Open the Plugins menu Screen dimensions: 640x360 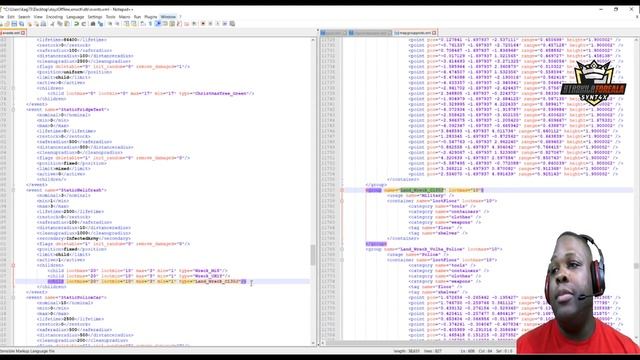point(151,17)
